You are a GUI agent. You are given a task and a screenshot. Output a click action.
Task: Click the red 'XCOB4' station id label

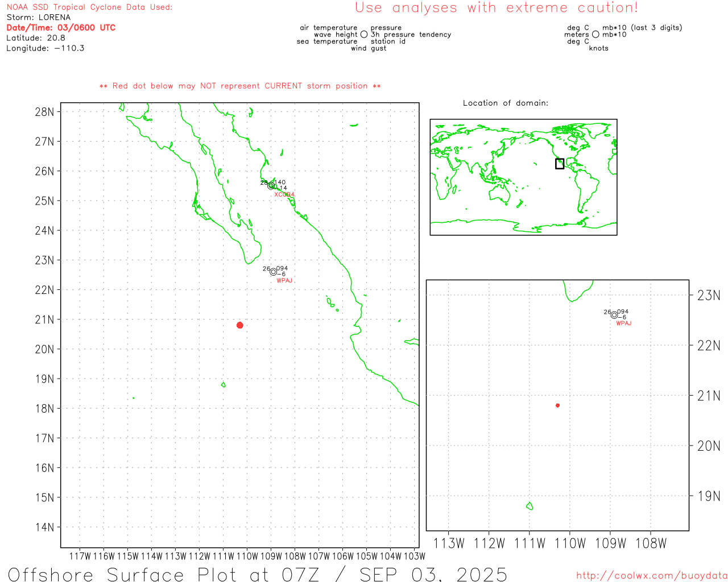[x=284, y=194]
